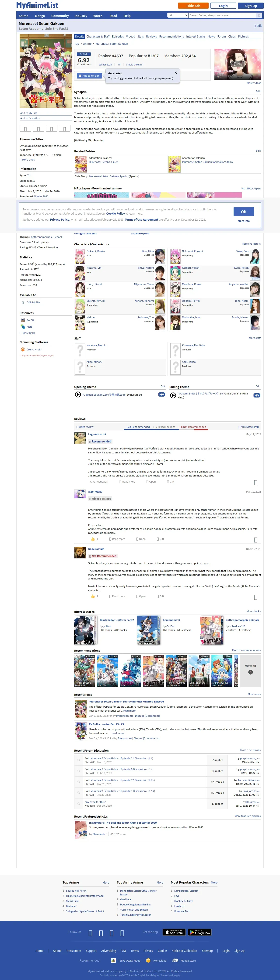Switch to the Interest Stacks tab
280x980 pixels.
pos(196,37)
